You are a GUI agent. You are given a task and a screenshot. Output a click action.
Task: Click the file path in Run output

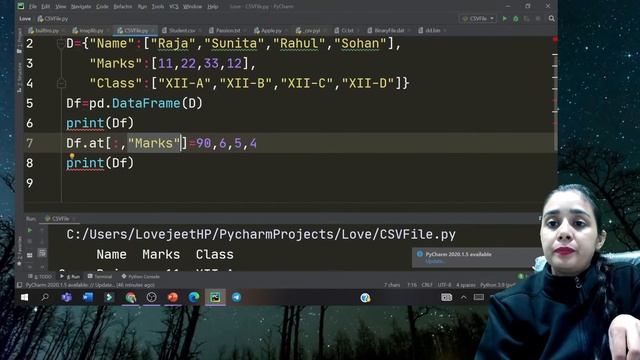point(261,234)
